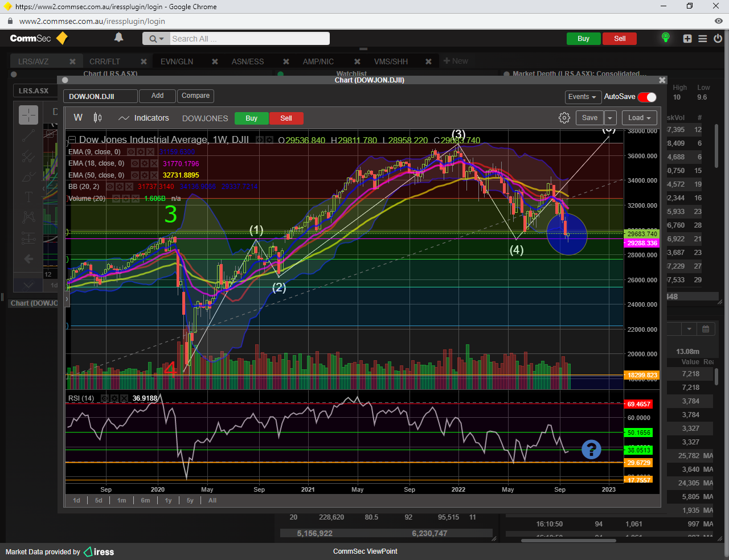
Task: Remove the EMA (9, close, 0) indicator
Action: pos(150,152)
